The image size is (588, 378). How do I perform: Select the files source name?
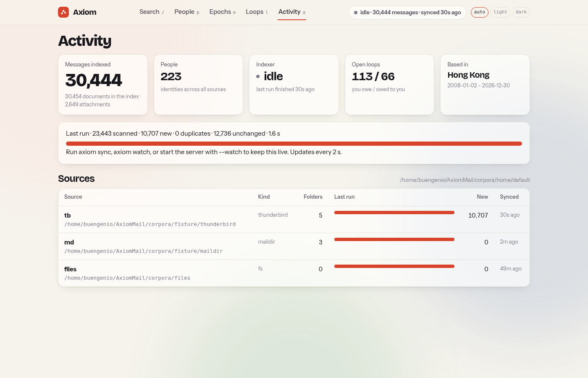point(70,269)
